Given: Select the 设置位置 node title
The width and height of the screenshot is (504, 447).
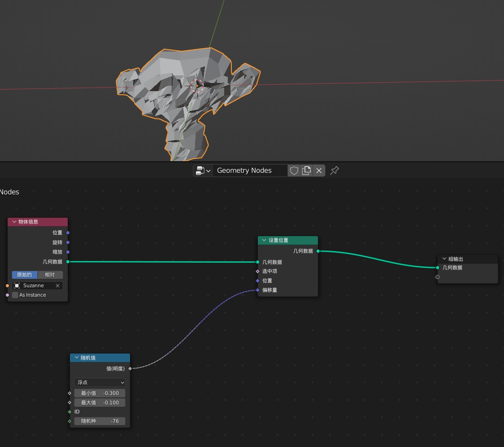Looking at the screenshot, I should click(278, 240).
